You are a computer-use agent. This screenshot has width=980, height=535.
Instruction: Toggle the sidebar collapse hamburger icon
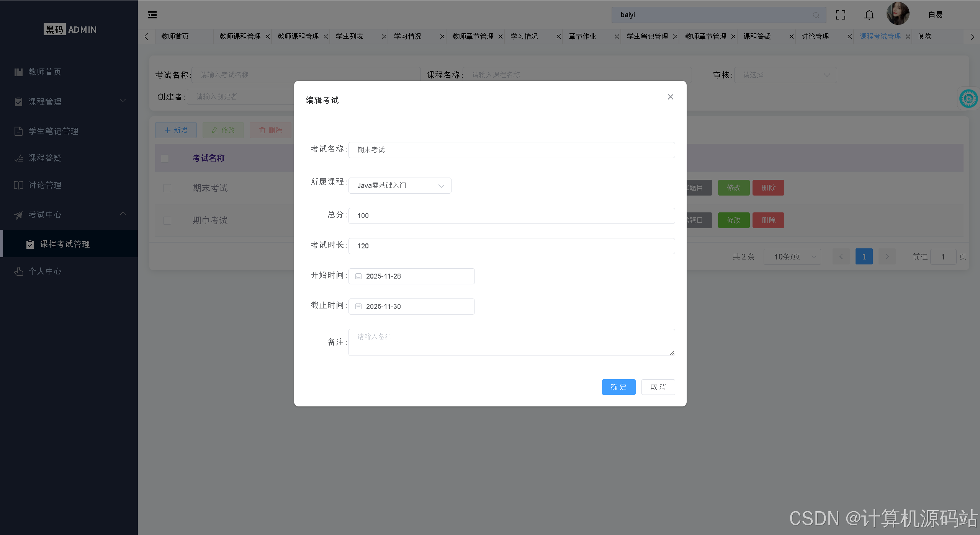pyautogui.click(x=152, y=15)
